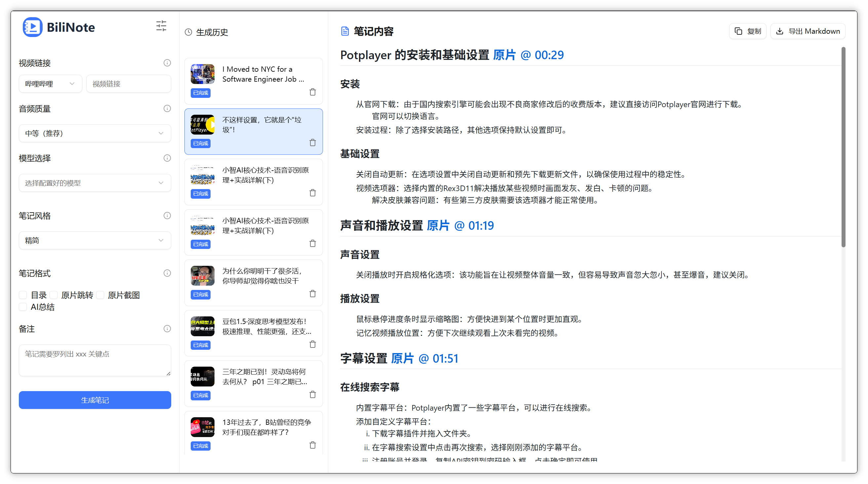Click 已完成 badge on 不这样设置 item
Screen dimensions: 868x484
tap(201, 143)
